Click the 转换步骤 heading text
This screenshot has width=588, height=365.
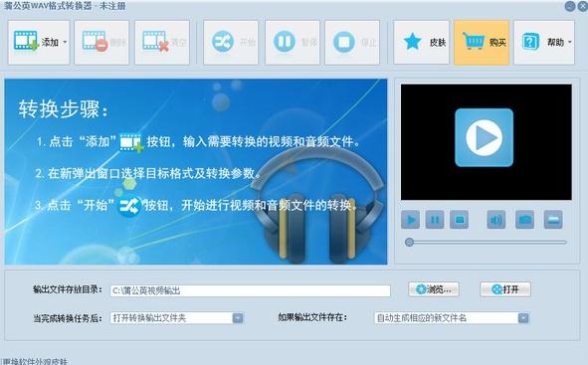coord(63,109)
